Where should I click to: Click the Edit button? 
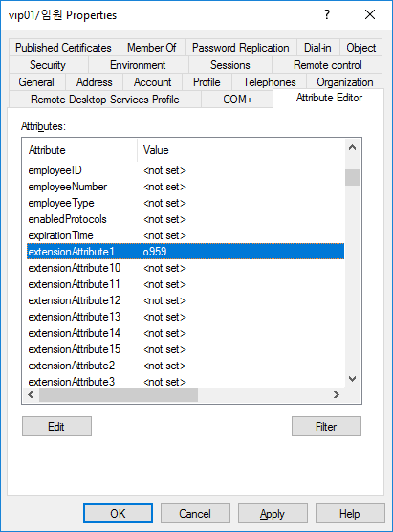[56, 426]
